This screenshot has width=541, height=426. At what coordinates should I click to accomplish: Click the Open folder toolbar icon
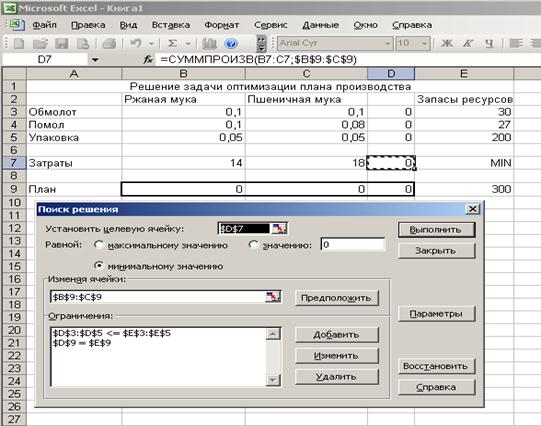[40, 43]
